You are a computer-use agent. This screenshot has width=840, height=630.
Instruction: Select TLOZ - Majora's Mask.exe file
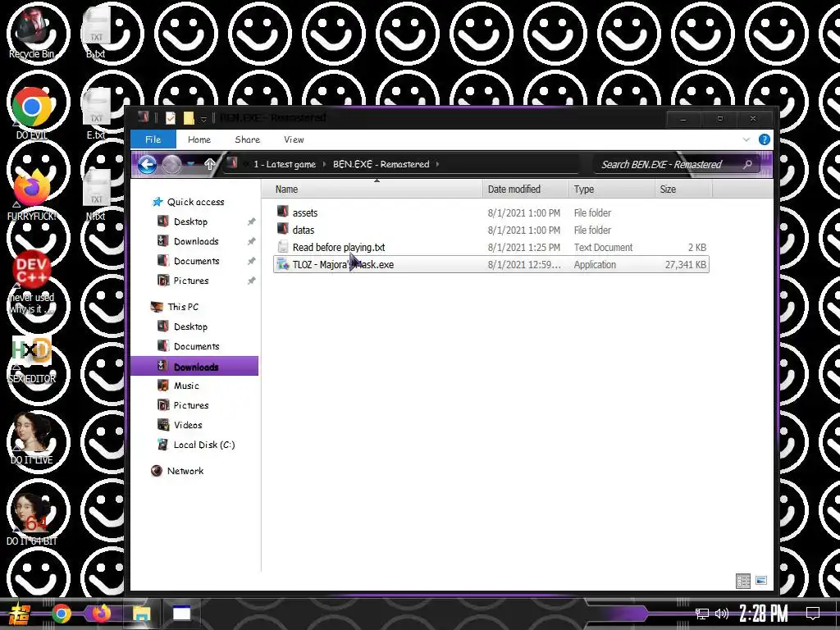click(491, 264)
